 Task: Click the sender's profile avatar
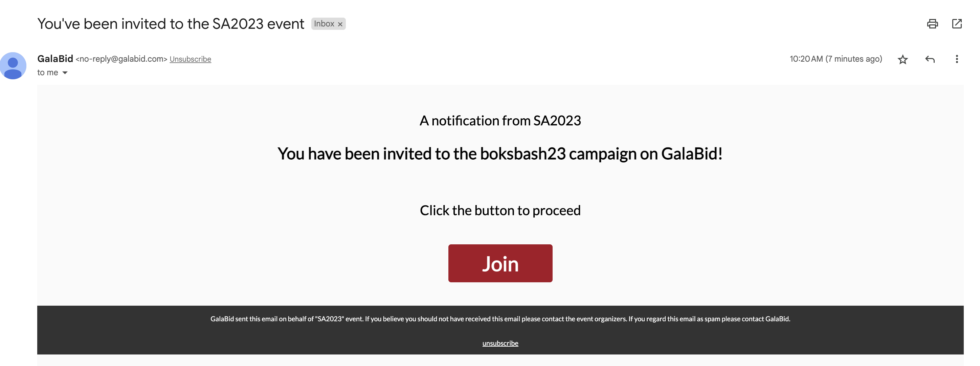pyautogui.click(x=13, y=65)
